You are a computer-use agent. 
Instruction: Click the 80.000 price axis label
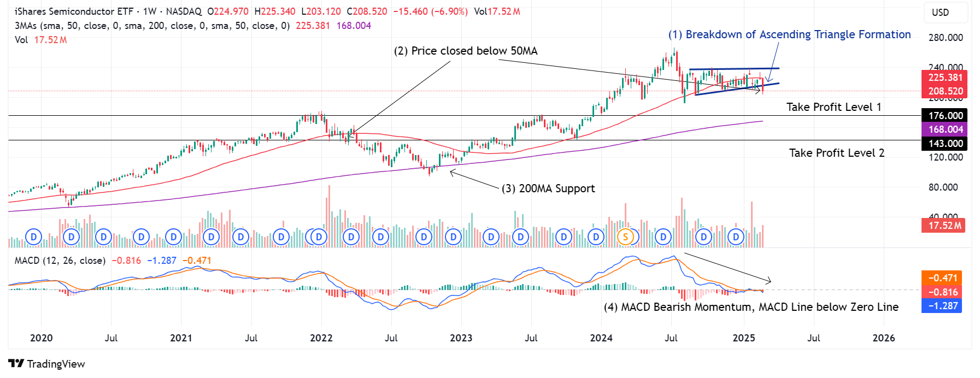943,187
